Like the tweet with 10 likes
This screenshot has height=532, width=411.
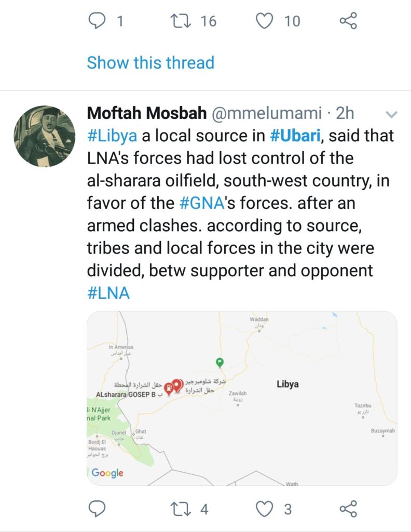pyautogui.click(x=265, y=21)
